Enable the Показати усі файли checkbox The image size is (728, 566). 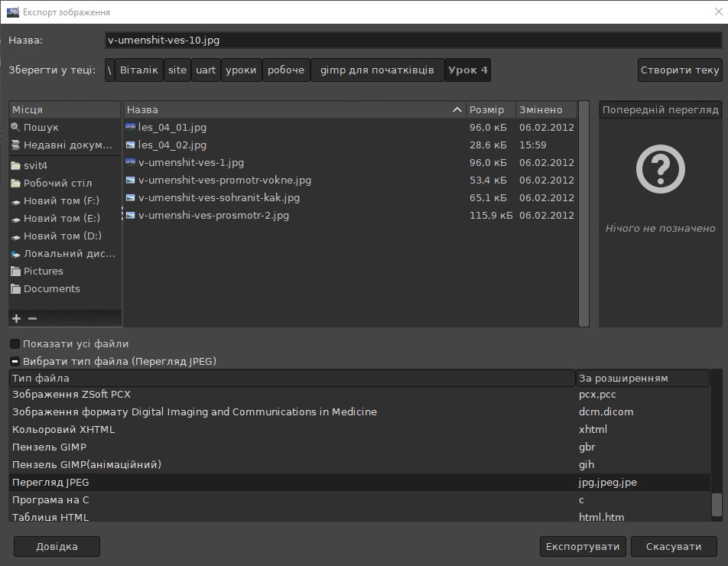15,343
